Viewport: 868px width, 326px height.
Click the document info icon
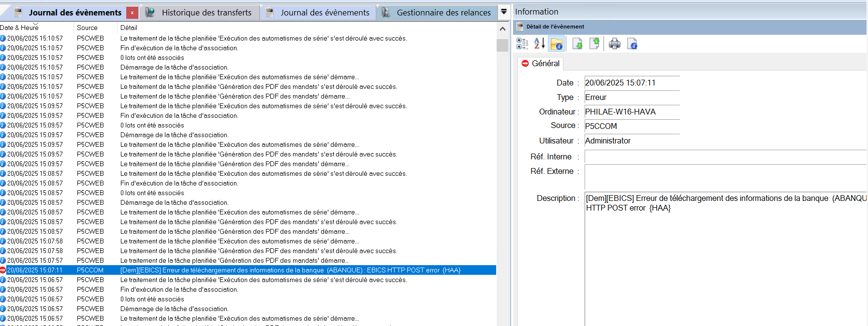(x=632, y=44)
